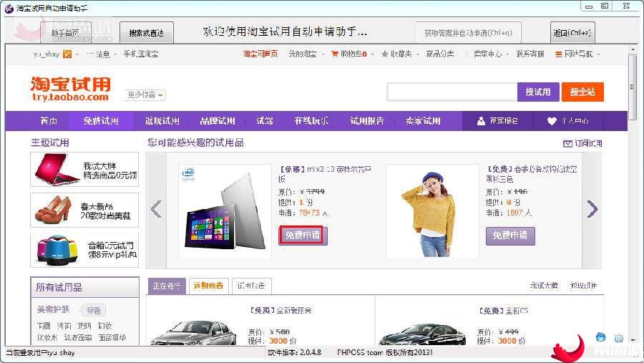The width and height of the screenshot is (644, 363).
Task: Open the 我试大牌 link above the list
Action: coord(544,285)
